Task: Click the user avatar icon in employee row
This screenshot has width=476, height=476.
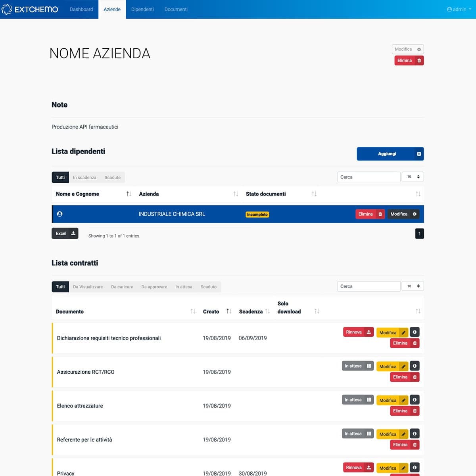Action: pos(60,214)
